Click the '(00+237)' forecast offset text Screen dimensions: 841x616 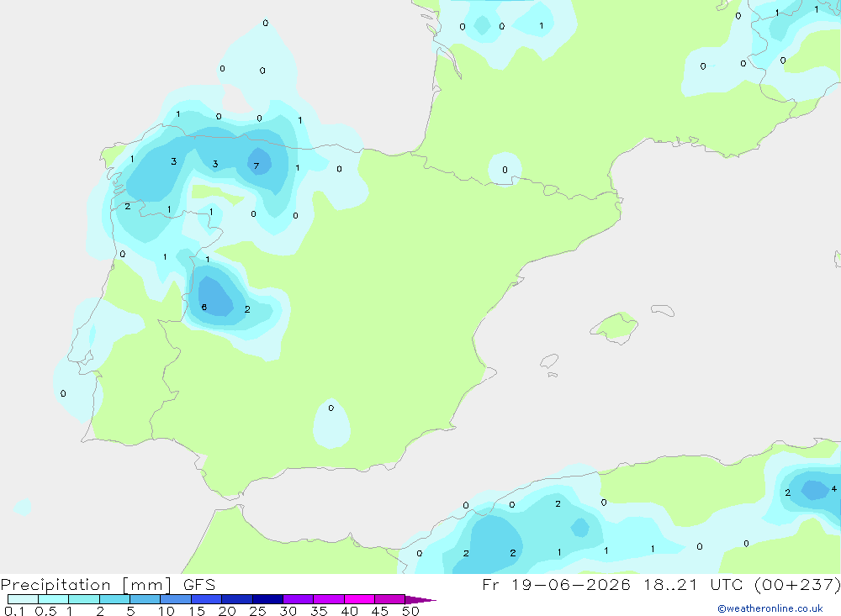[797, 584]
